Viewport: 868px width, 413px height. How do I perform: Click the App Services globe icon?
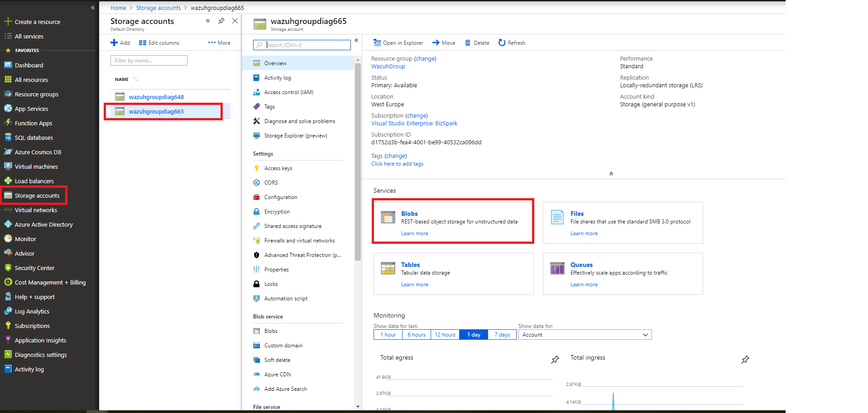[x=8, y=109]
